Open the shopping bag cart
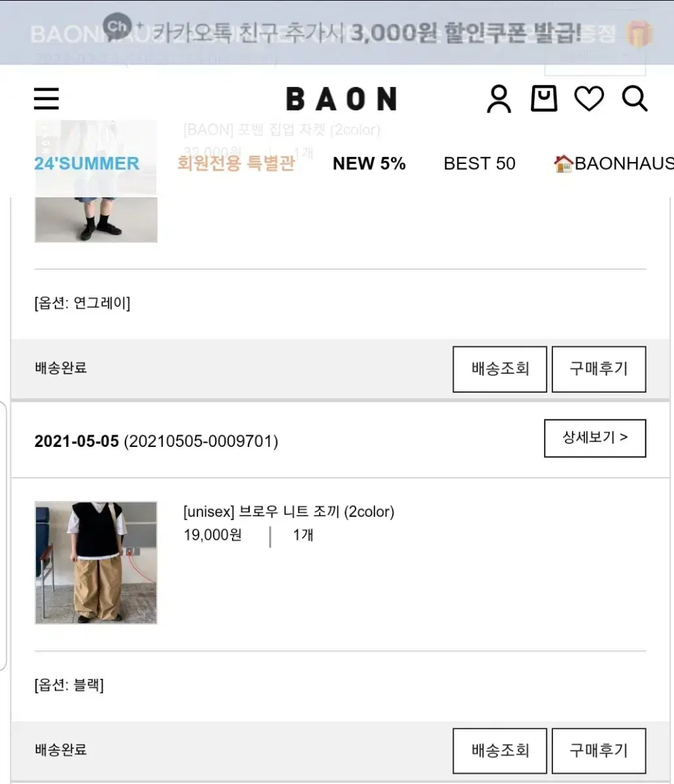674x784 pixels. [x=544, y=99]
